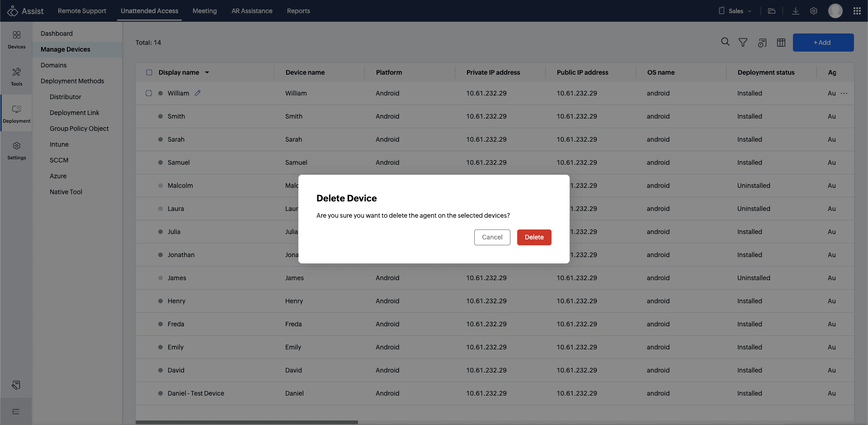Click Cancel in Delete Device dialog
This screenshot has width=868, height=425.
[x=492, y=237]
